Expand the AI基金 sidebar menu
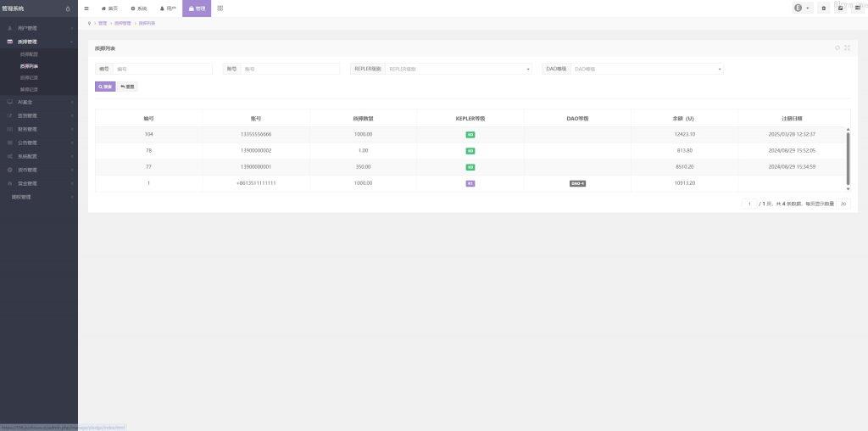This screenshot has width=868, height=431. pos(38,102)
